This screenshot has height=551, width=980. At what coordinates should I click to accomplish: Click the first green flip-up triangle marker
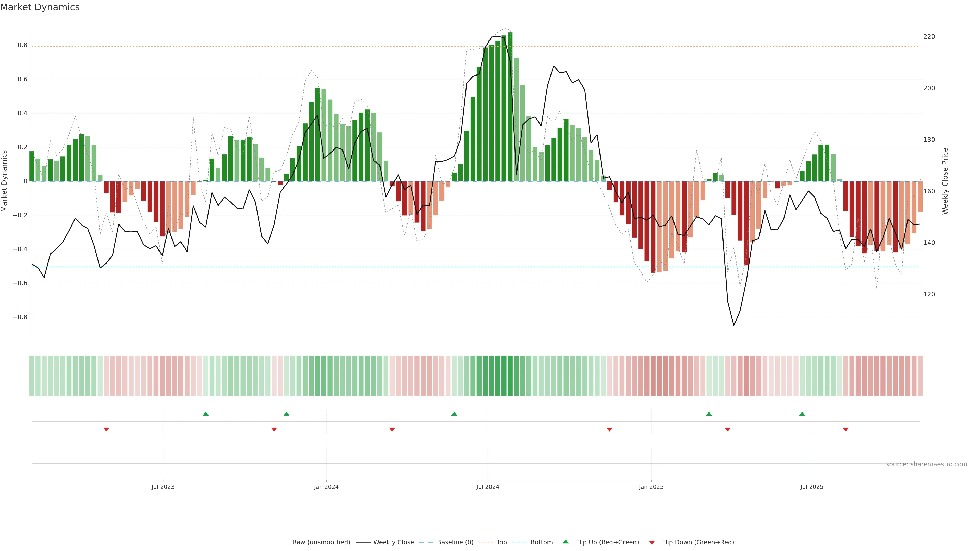click(205, 414)
